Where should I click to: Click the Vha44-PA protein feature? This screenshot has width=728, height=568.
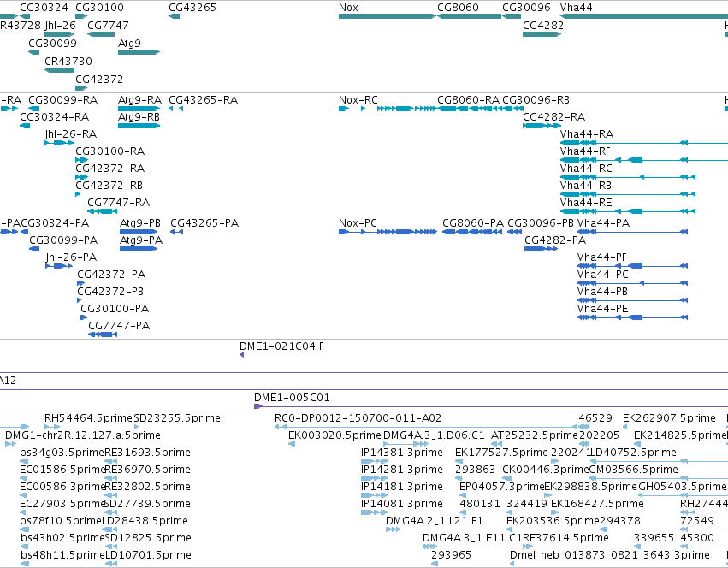pos(632,232)
